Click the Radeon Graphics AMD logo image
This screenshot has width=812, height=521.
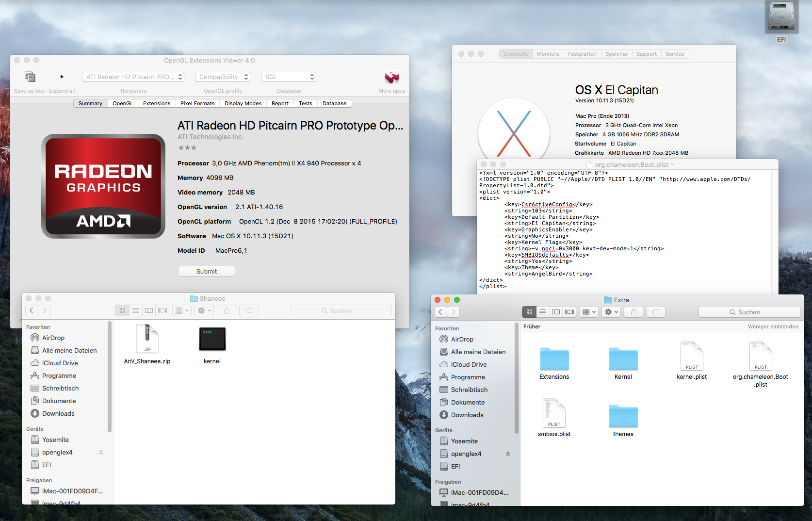point(103,186)
